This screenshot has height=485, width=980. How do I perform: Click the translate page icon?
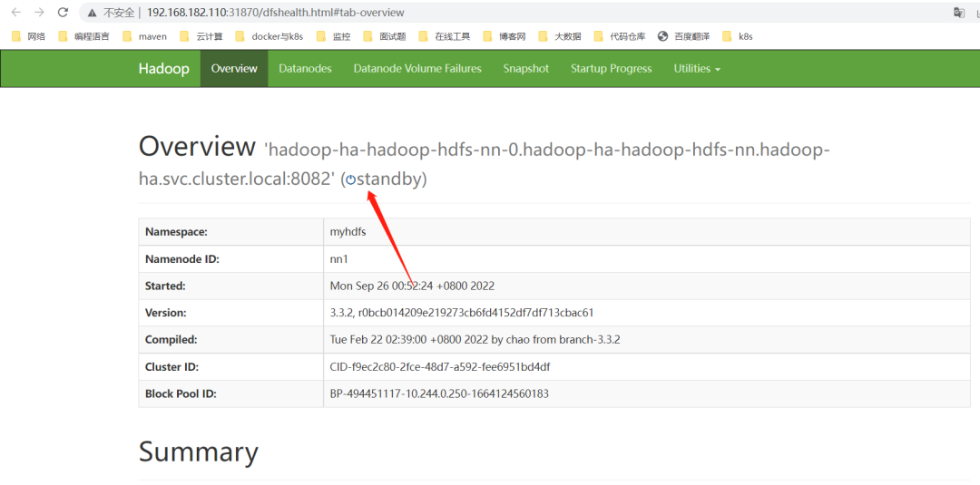[959, 13]
